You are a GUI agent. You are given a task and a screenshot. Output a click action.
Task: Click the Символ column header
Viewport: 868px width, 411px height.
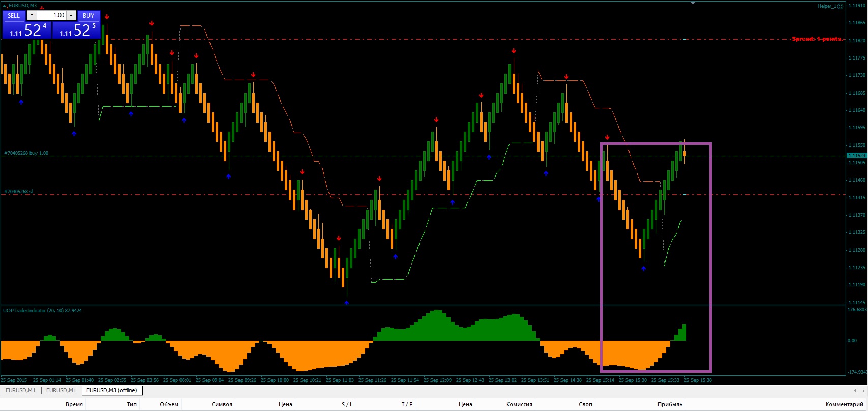coord(222,404)
